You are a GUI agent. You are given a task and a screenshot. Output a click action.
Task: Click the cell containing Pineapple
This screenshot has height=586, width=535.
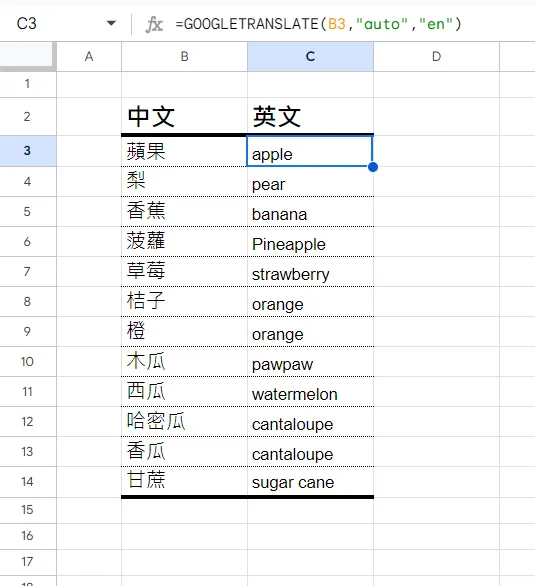click(310, 241)
